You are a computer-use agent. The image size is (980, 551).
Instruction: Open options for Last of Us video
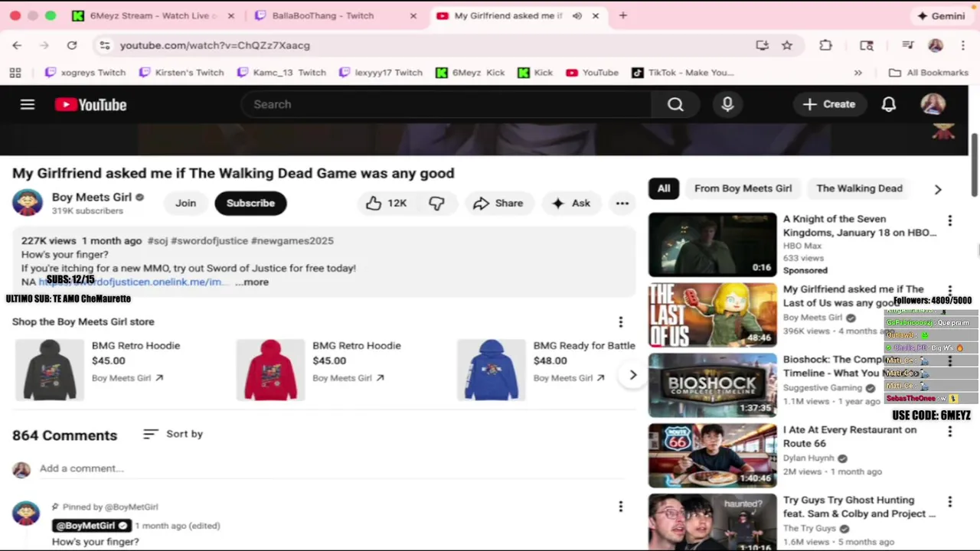pos(949,291)
